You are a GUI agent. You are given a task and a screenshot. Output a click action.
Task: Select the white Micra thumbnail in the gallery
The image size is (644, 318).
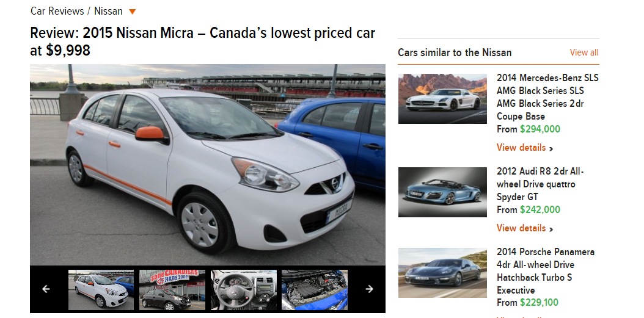(x=101, y=290)
